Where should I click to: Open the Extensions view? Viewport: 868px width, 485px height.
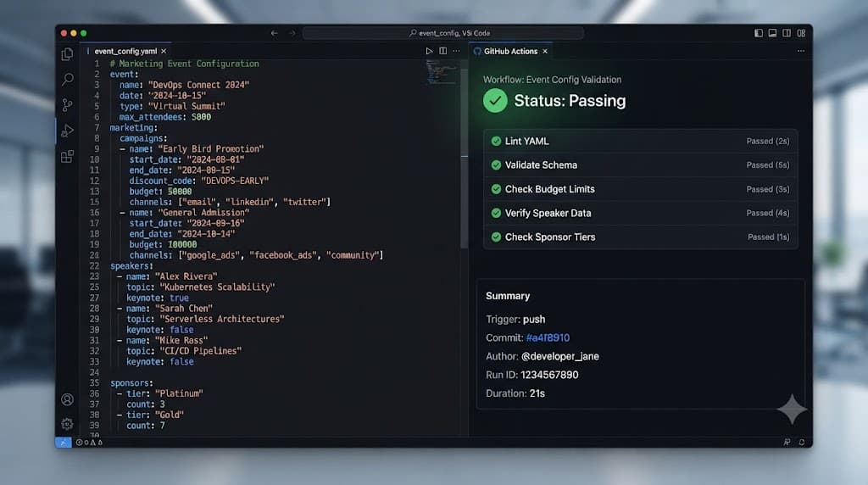coord(67,157)
